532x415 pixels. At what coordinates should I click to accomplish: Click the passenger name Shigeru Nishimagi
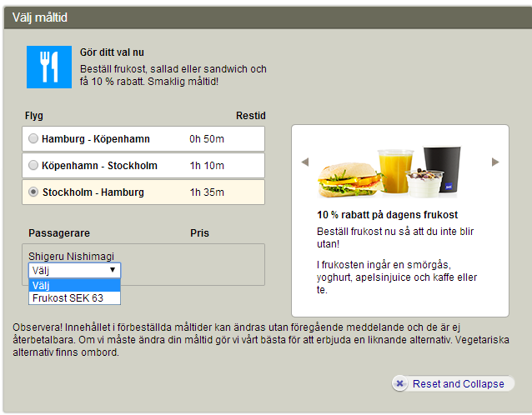coord(73,256)
